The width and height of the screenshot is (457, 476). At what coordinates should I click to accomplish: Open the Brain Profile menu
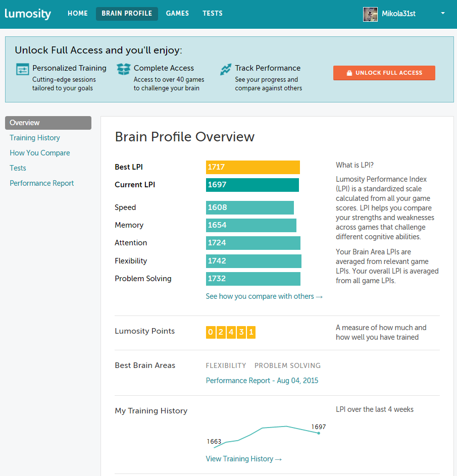click(x=127, y=14)
